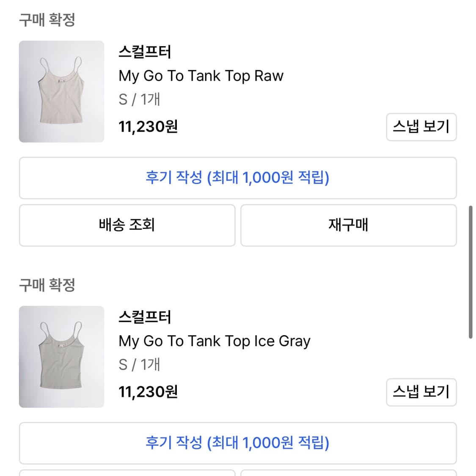Click the 1,000원 적립 reward text in review button

pos(280,178)
